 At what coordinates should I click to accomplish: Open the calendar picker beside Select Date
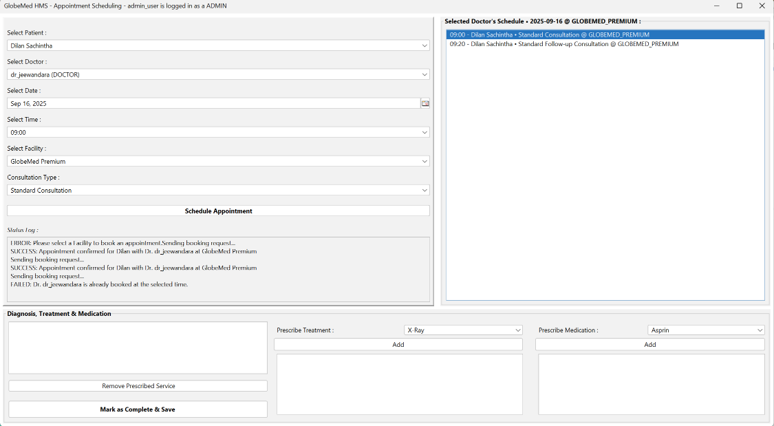(x=425, y=103)
